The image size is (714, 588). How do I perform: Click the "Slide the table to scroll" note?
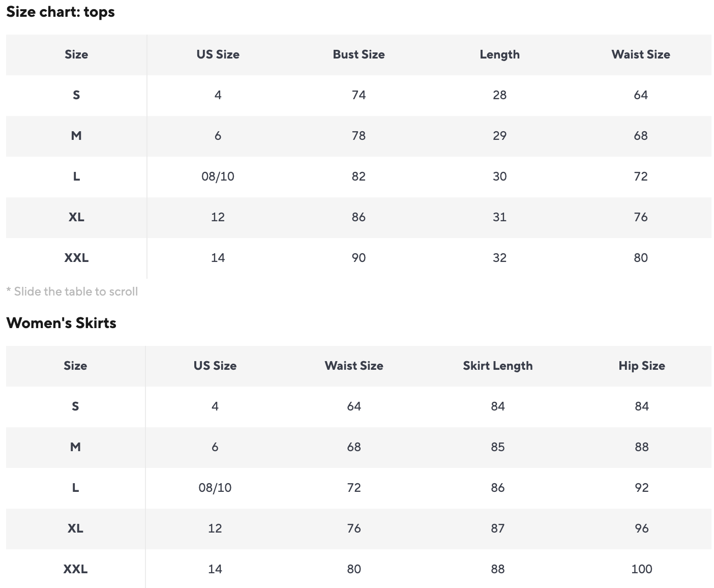[72, 291]
